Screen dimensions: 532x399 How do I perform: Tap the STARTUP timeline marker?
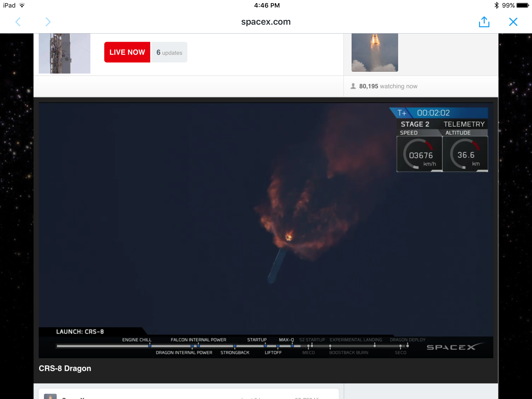coord(265,346)
